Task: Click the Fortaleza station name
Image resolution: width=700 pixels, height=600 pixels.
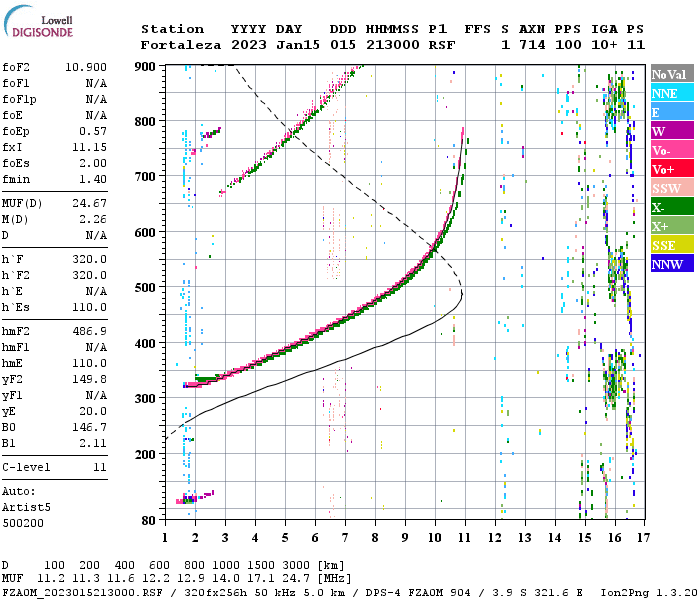Action: [181, 45]
